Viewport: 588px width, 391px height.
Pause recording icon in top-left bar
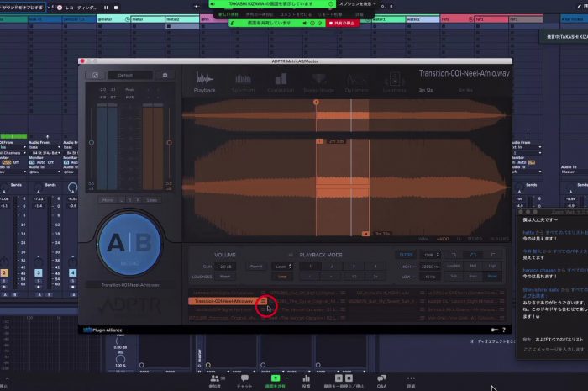click(x=106, y=7)
